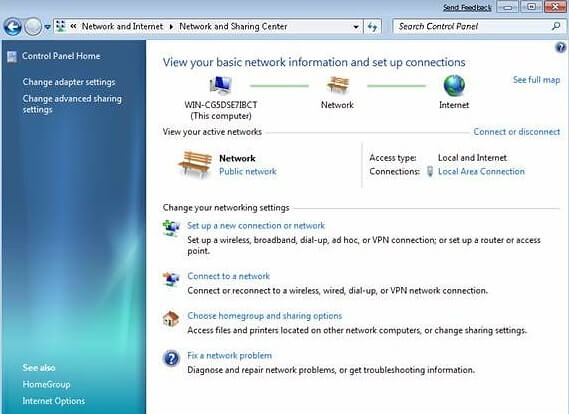Click the This computer icon in map
The image size is (569, 414).
[x=220, y=86]
